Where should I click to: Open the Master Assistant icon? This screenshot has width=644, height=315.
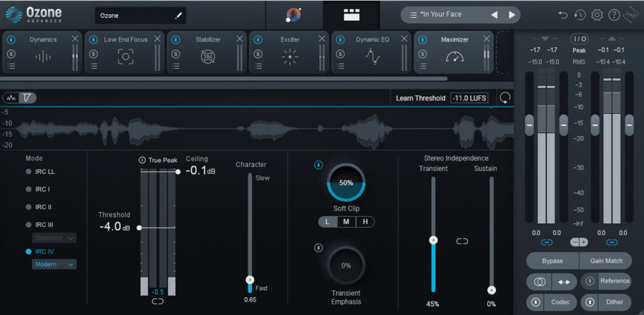pos(293,15)
